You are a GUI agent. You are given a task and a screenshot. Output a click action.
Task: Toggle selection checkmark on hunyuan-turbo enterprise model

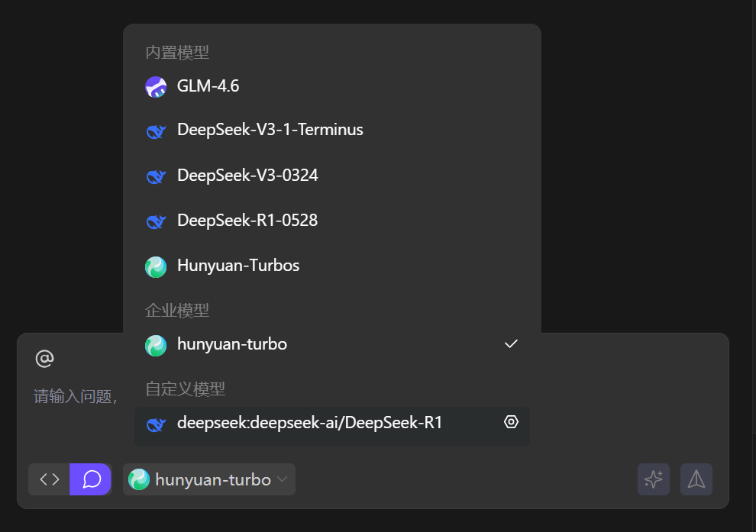(511, 344)
